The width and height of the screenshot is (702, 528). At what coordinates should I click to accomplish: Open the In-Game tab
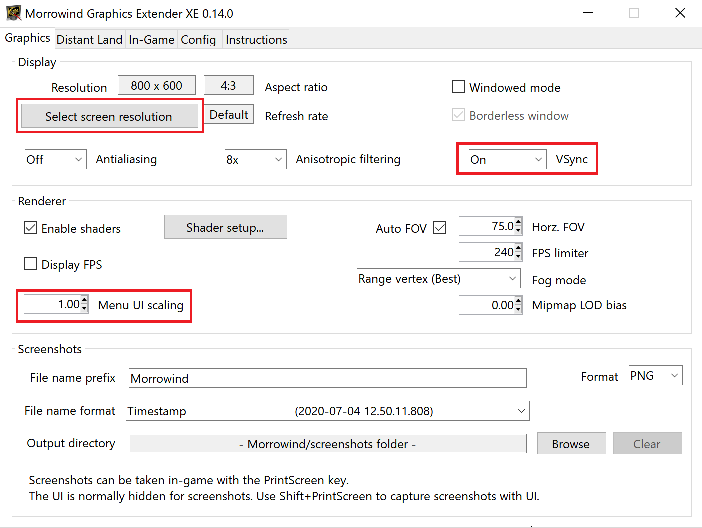152,40
